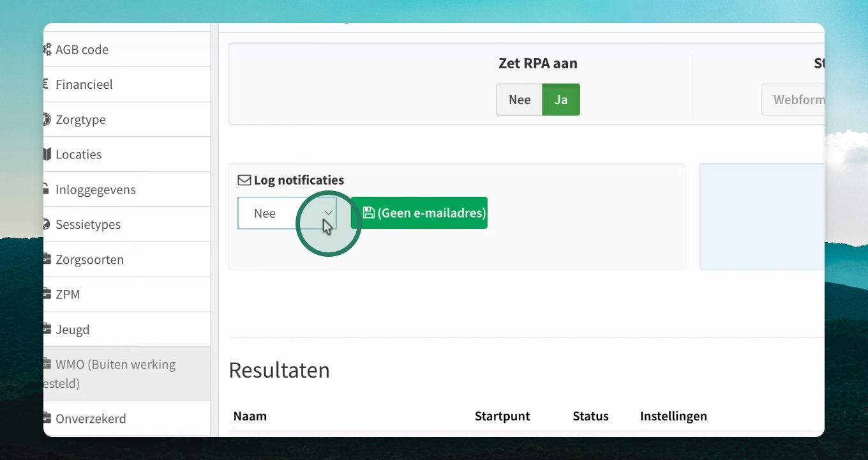
Task: Choose the Webform option button
Action: click(793, 100)
